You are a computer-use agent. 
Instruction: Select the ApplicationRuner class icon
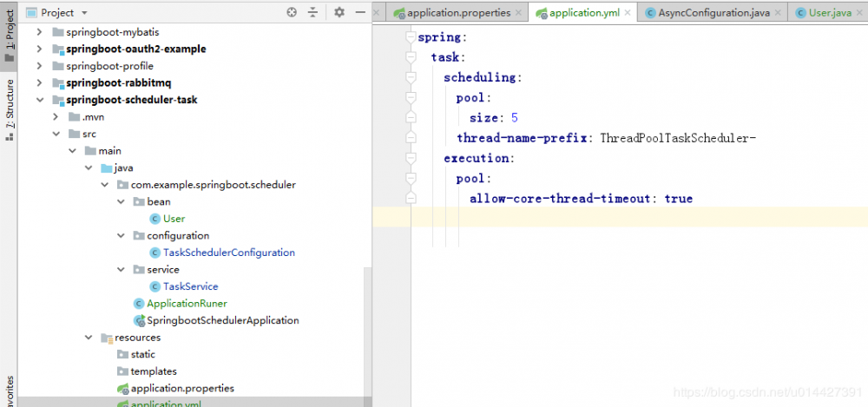point(139,304)
